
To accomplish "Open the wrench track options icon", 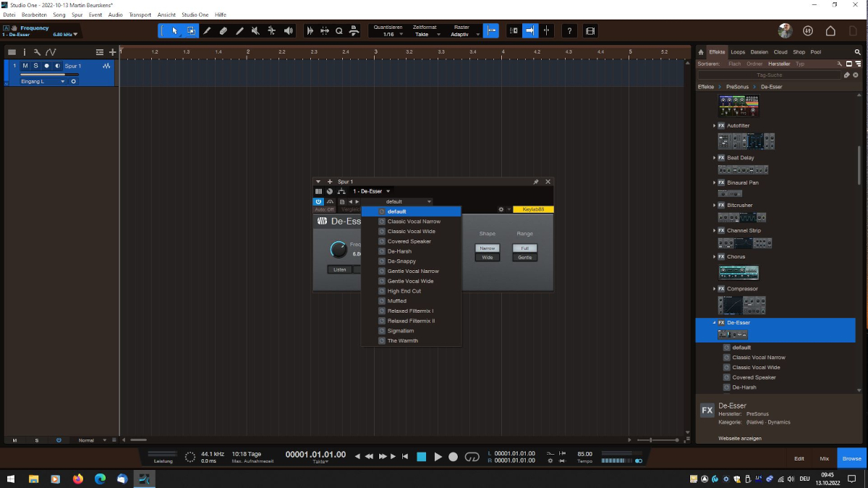I will pos(37,52).
